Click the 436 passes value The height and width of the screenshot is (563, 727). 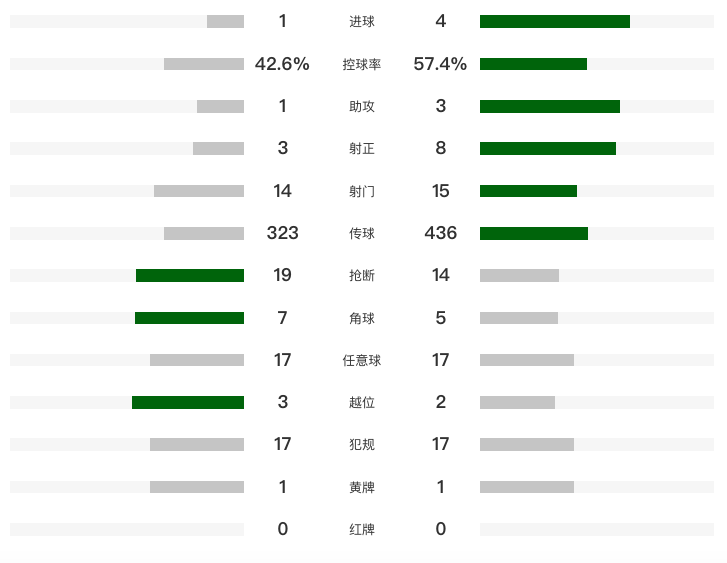point(440,233)
